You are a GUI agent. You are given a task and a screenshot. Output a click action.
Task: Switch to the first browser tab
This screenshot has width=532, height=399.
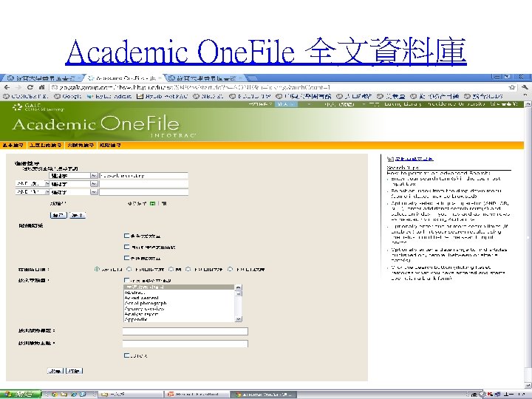tap(41, 78)
